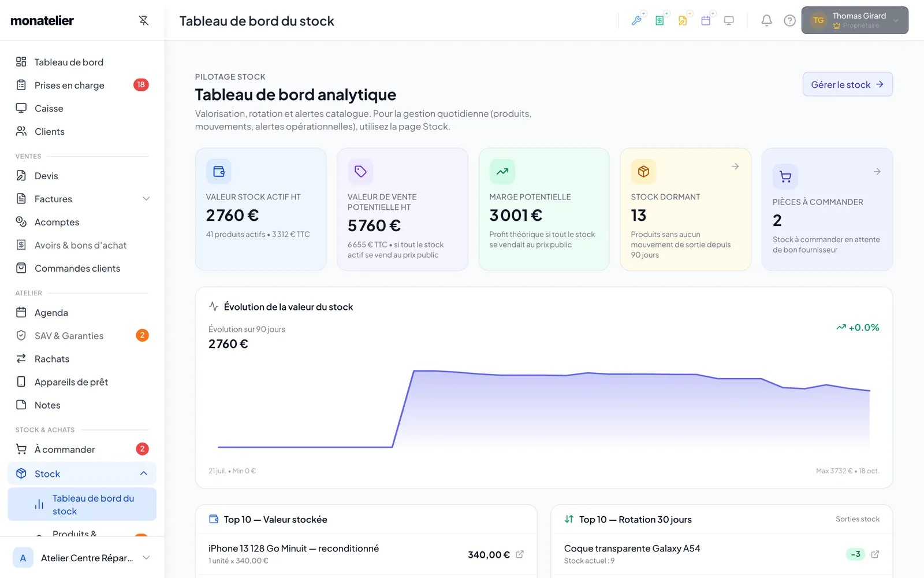The width and height of the screenshot is (924, 578).
Task: Click the Commandes clients bag icon
Action: click(21, 268)
